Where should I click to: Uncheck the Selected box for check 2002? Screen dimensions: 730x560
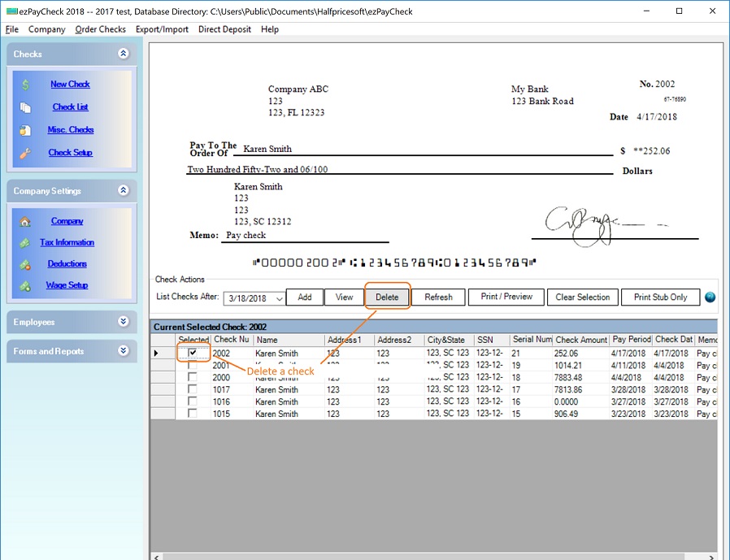point(193,353)
